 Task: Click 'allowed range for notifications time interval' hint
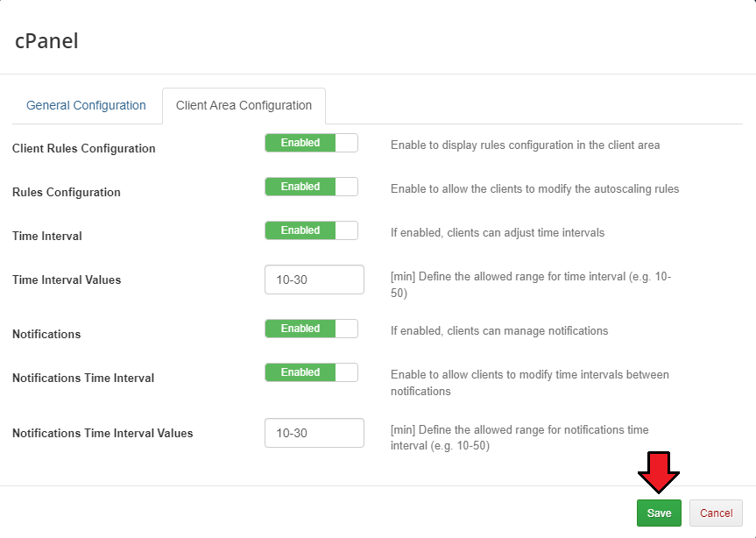pos(519,438)
